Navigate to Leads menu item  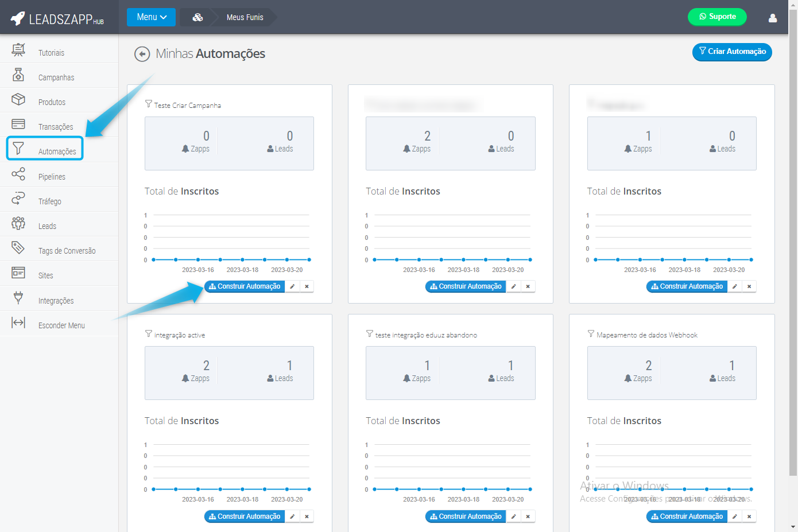click(x=47, y=226)
